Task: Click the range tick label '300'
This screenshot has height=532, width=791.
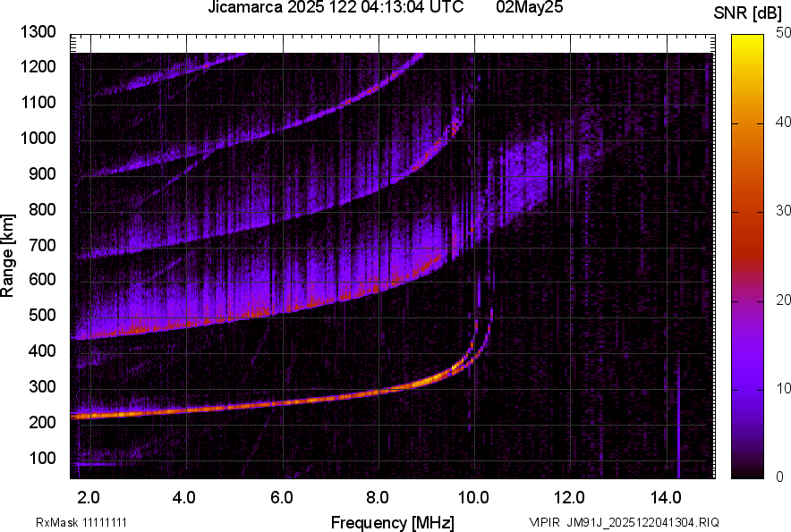Action: (x=42, y=387)
